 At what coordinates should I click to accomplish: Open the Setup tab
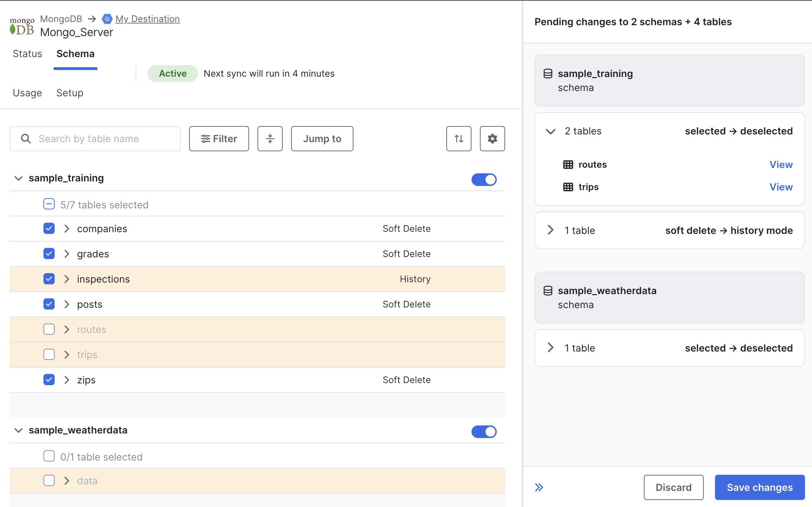[69, 93]
